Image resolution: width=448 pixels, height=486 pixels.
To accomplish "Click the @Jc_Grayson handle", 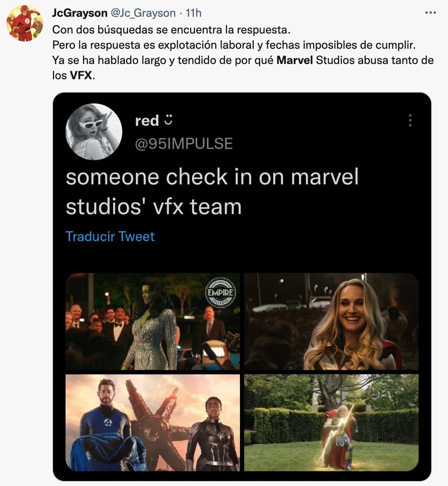I will (143, 13).
